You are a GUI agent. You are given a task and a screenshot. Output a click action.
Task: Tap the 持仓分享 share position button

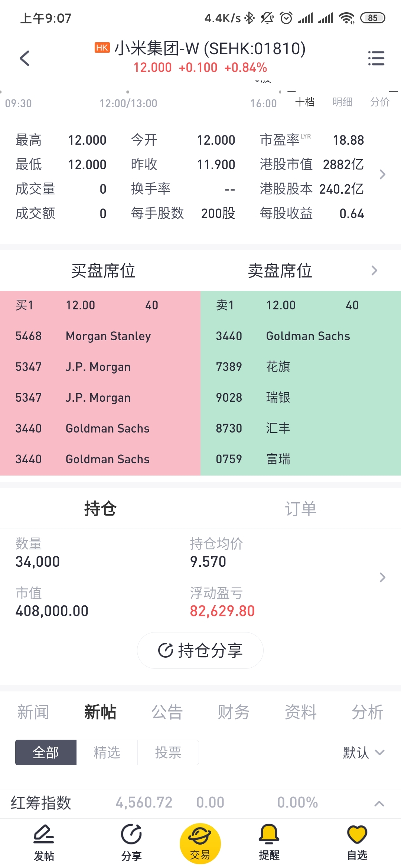(200, 651)
